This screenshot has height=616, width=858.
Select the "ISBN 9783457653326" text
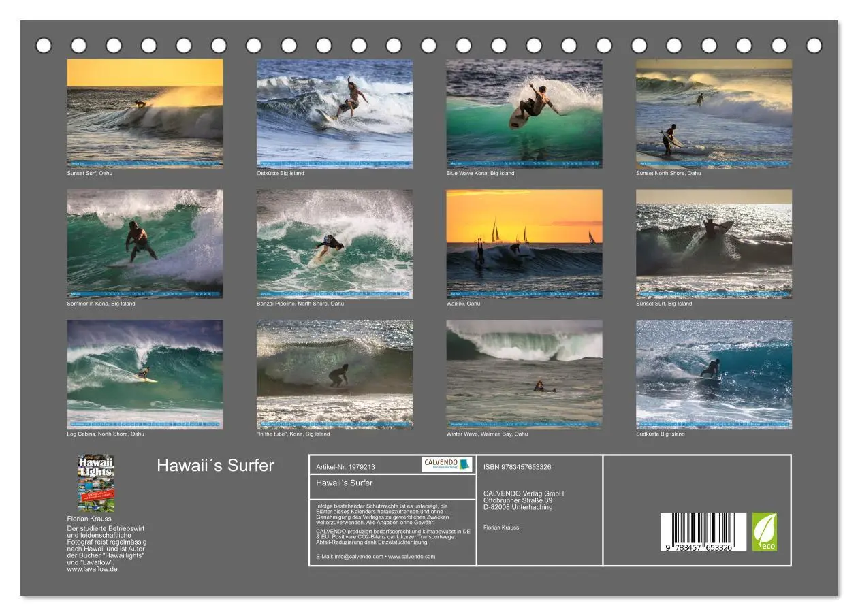coord(518,467)
